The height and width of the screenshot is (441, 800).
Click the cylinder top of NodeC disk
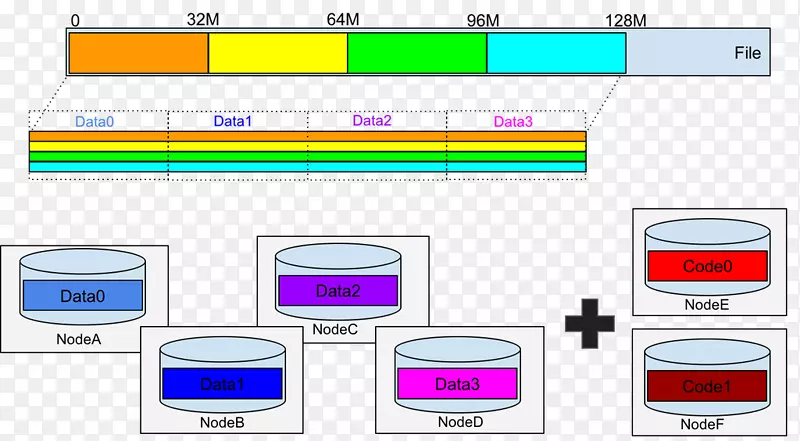338,257
